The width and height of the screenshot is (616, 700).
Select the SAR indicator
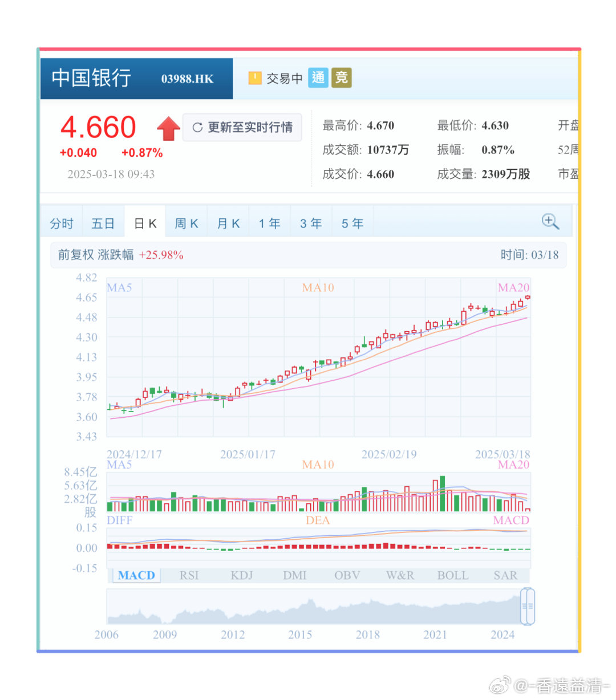[x=505, y=575]
